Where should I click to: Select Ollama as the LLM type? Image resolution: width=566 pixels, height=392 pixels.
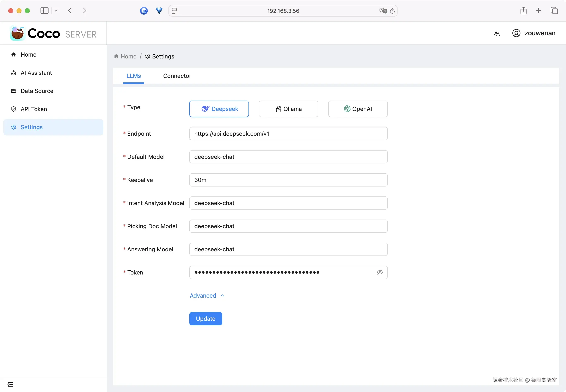pos(288,109)
